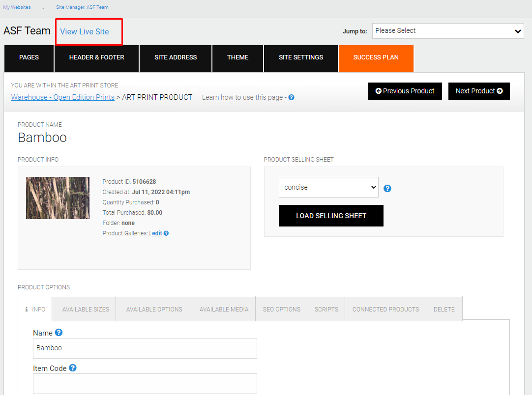Click the Bamboo product thumbnail image
Screen dimensions: 532x395
[58, 198]
